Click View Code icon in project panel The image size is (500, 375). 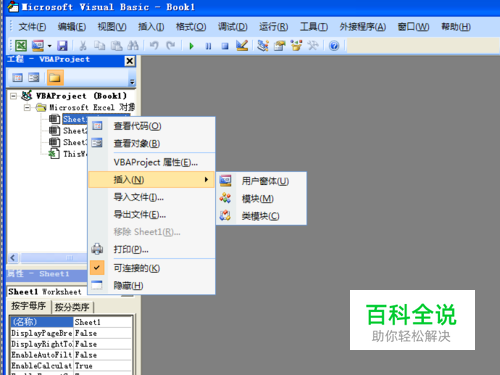click(x=18, y=78)
